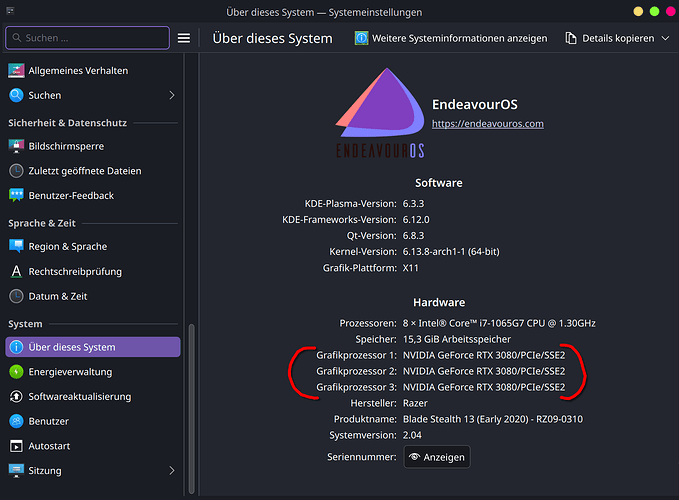This screenshot has width=679, height=500.
Task: Open Region & Sprache settings
Action: (93, 246)
